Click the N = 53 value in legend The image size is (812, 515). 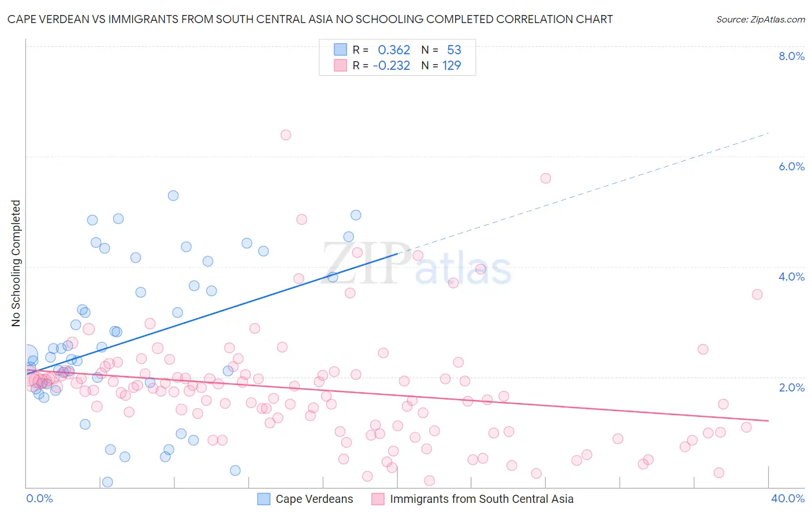[x=441, y=50]
